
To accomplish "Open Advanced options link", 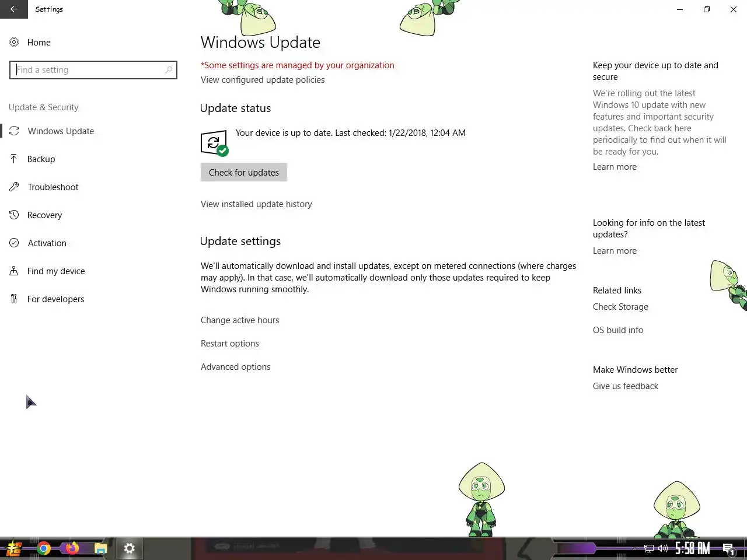I will [236, 367].
